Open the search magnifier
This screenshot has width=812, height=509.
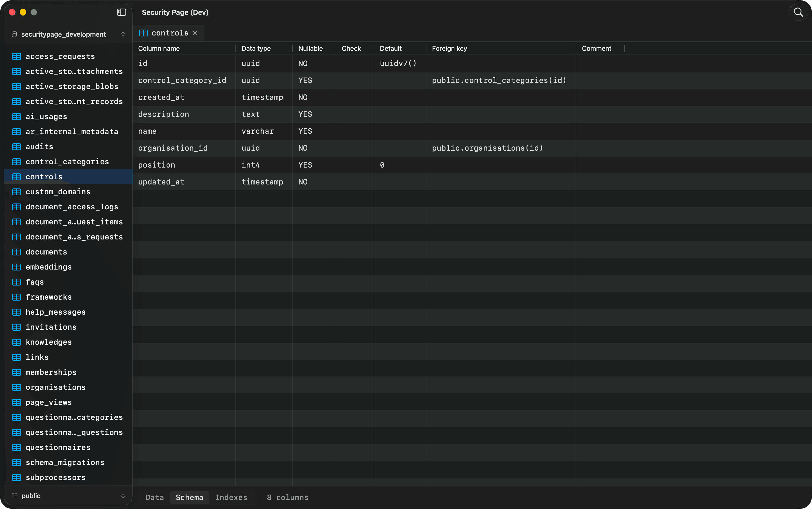(798, 12)
